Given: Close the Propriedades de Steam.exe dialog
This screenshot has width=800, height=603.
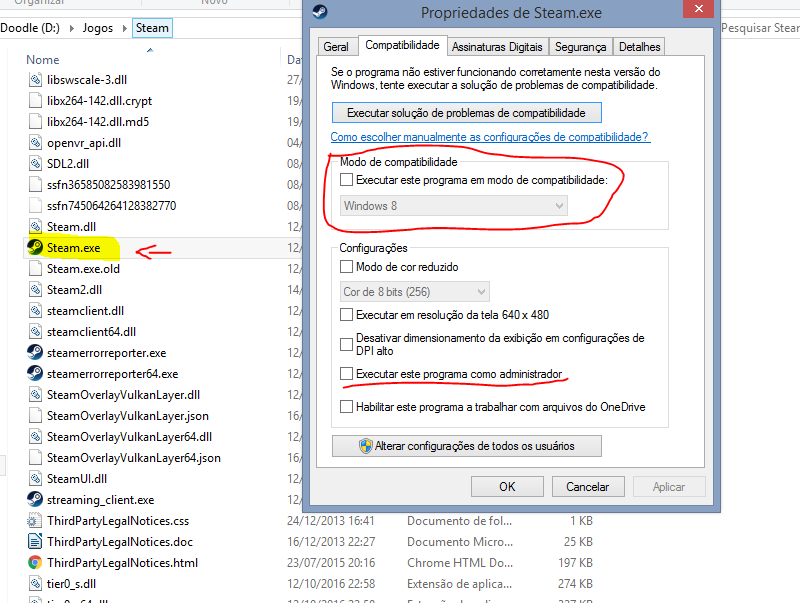Looking at the screenshot, I should [x=698, y=9].
